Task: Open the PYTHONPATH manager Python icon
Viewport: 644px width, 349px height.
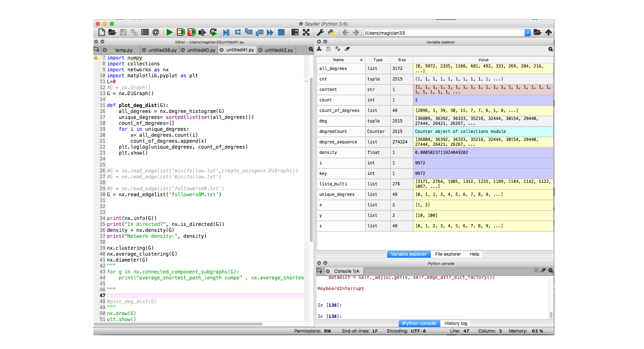Action: (331, 33)
